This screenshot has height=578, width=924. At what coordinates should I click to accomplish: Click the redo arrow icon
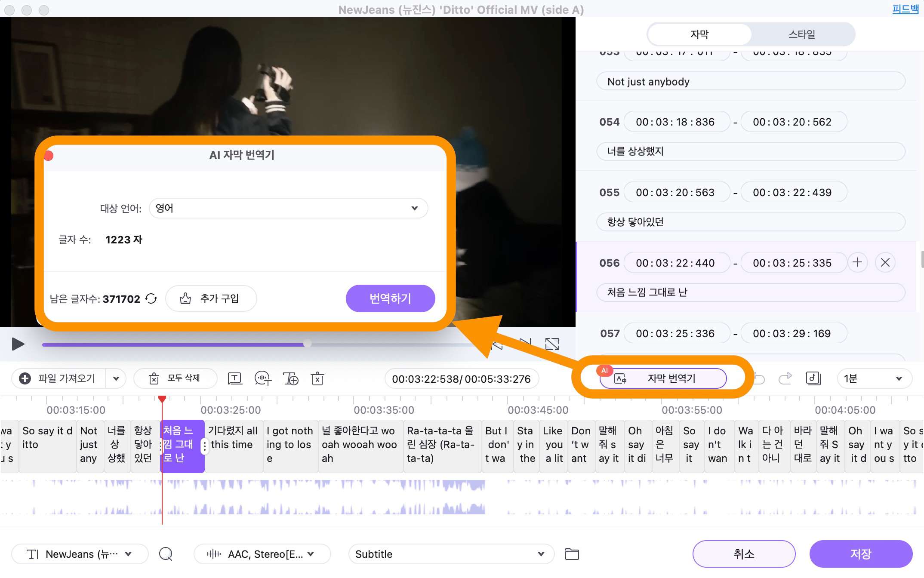coord(785,379)
